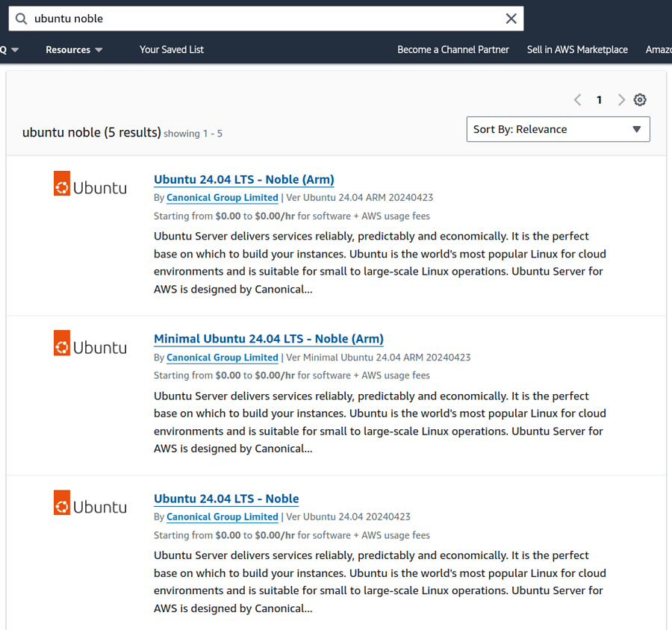
Task: Click the Ubuntu logo for Minimal Ubuntu listing
Action: [x=90, y=343]
